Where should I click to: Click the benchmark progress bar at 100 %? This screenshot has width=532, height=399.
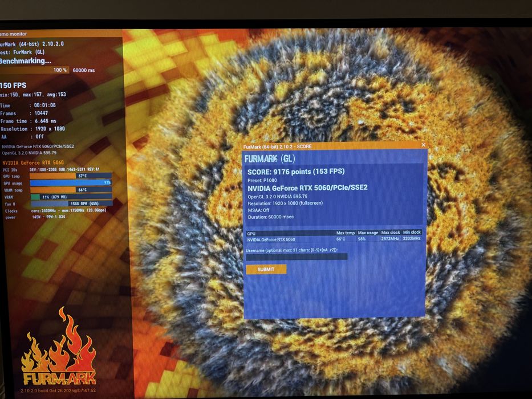pyautogui.click(x=35, y=70)
